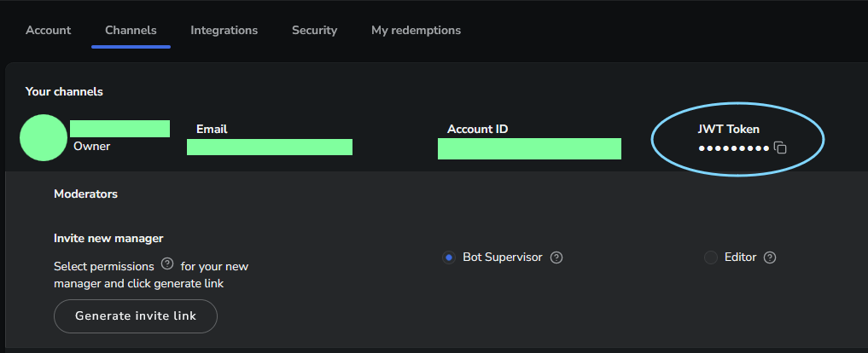
Task: Click the Owner role label
Action: pyautogui.click(x=92, y=147)
